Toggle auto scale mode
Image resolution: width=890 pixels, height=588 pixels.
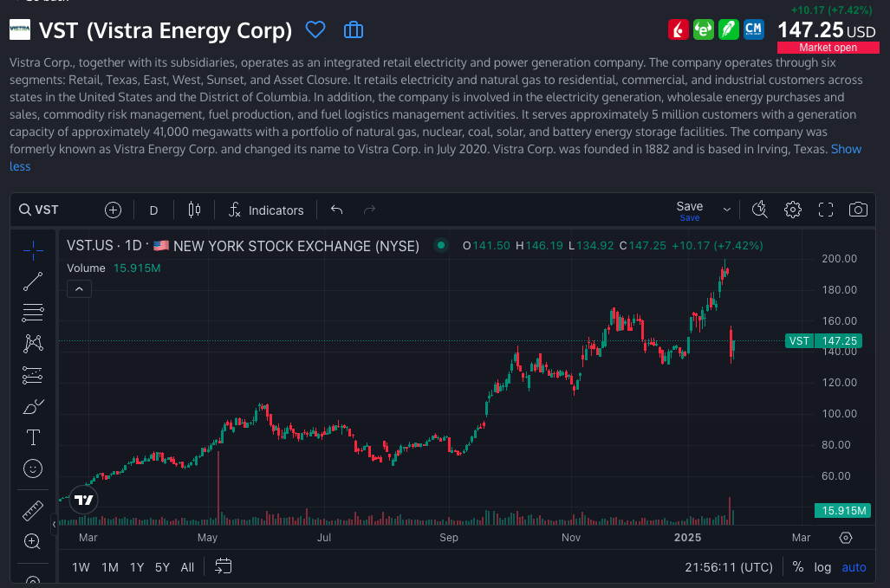(854, 567)
